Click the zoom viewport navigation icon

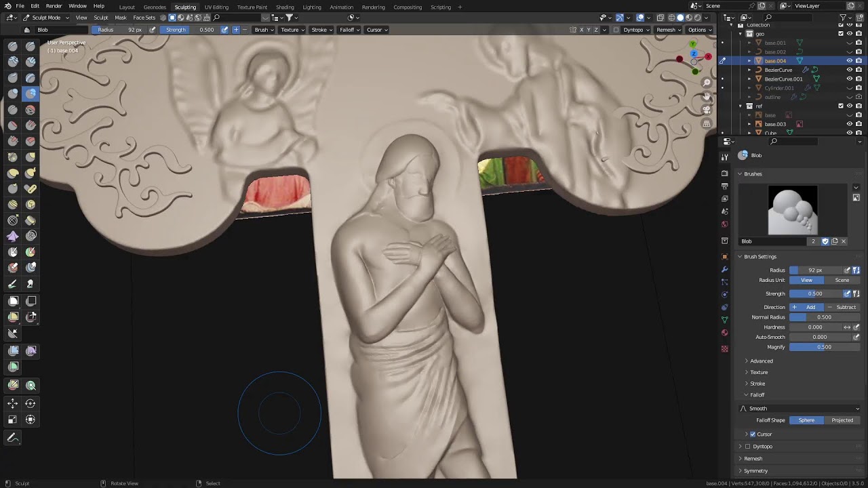click(x=707, y=83)
